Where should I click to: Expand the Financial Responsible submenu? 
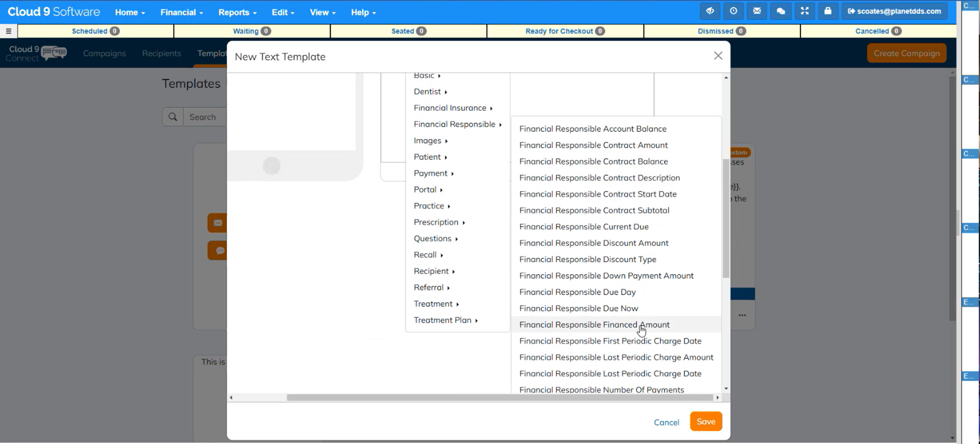pos(458,124)
